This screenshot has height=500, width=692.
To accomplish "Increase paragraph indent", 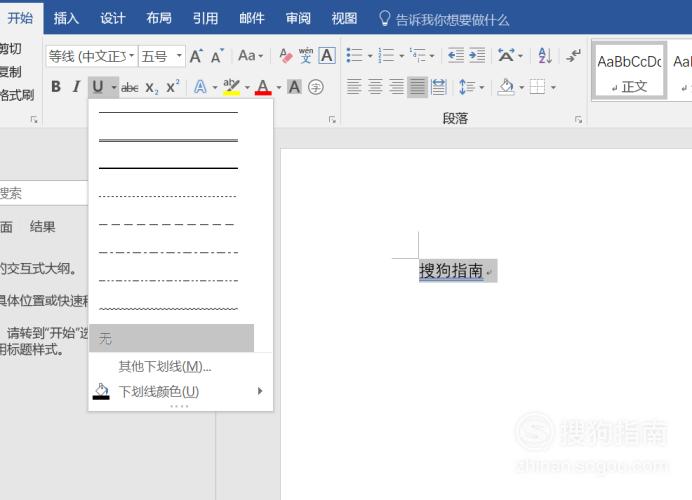I will tap(477, 56).
